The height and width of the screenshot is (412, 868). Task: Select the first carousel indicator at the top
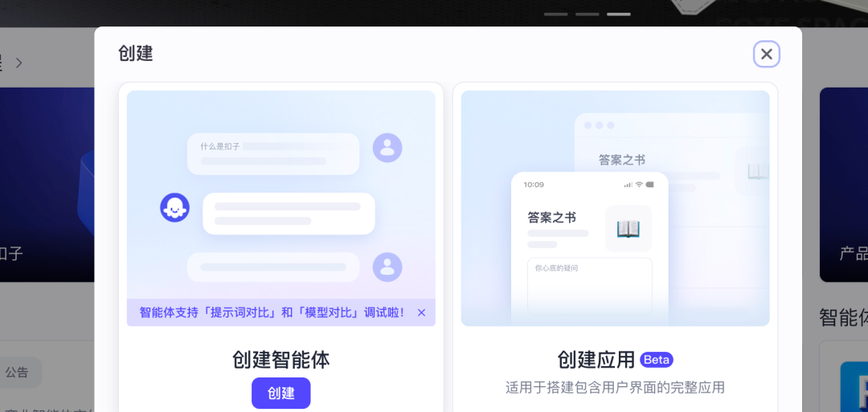pyautogui.click(x=556, y=14)
